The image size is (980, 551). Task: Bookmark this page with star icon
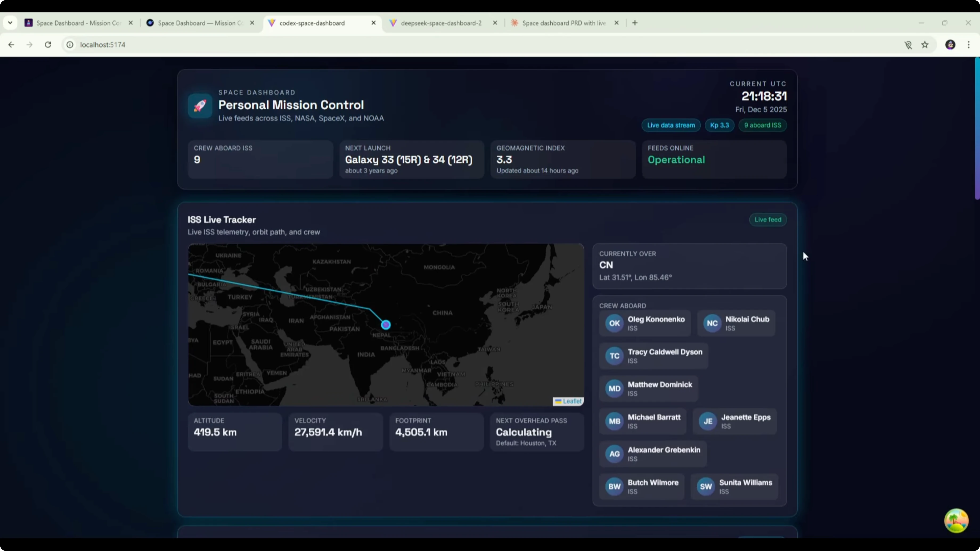click(925, 45)
